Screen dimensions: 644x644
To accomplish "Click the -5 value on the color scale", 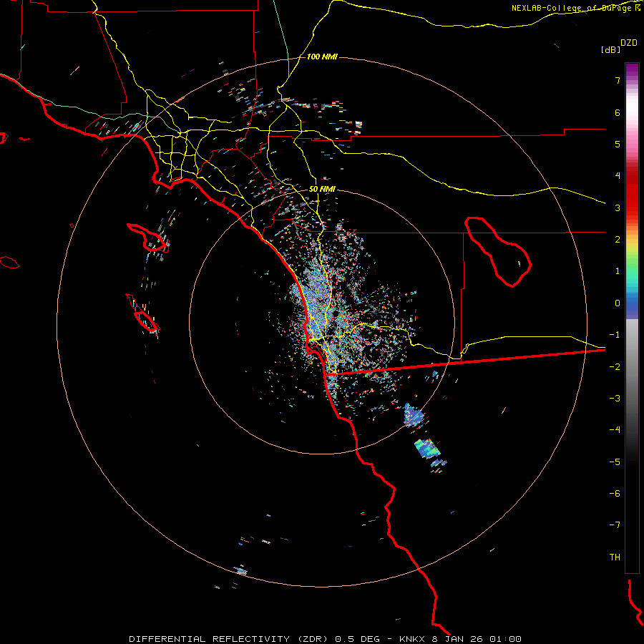I will (x=615, y=462).
